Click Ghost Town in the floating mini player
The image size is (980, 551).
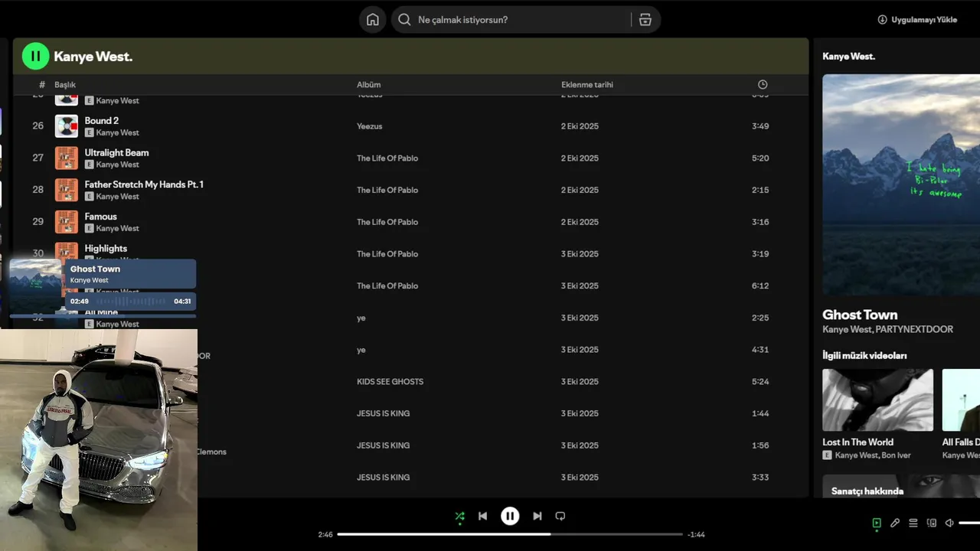(x=95, y=269)
